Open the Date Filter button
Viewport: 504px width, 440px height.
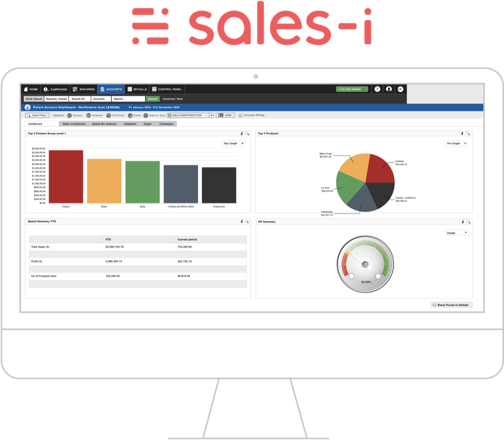point(37,115)
